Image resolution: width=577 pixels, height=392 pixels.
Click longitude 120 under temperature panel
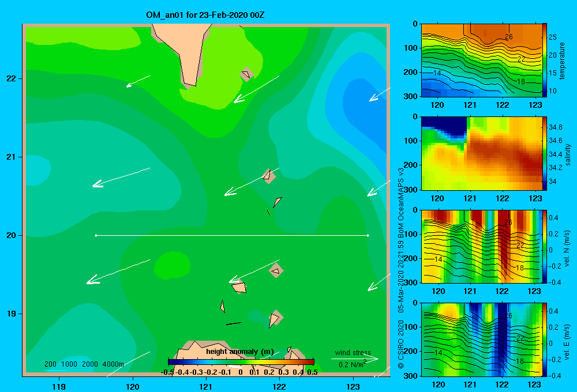pos(437,105)
